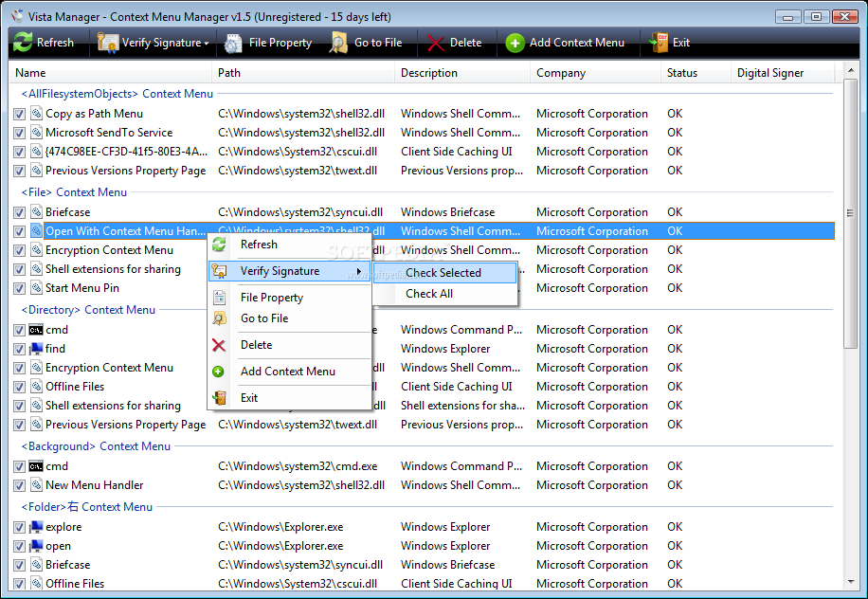Click the file icon of Microsoft SendTo Service
This screenshot has height=599, width=868.
tap(36, 133)
